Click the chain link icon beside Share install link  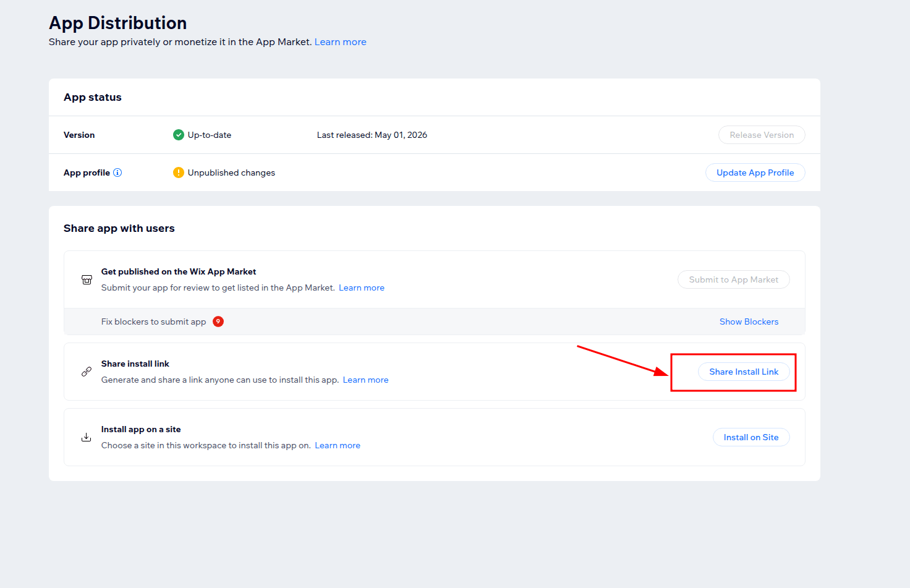pyautogui.click(x=87, y=372)
